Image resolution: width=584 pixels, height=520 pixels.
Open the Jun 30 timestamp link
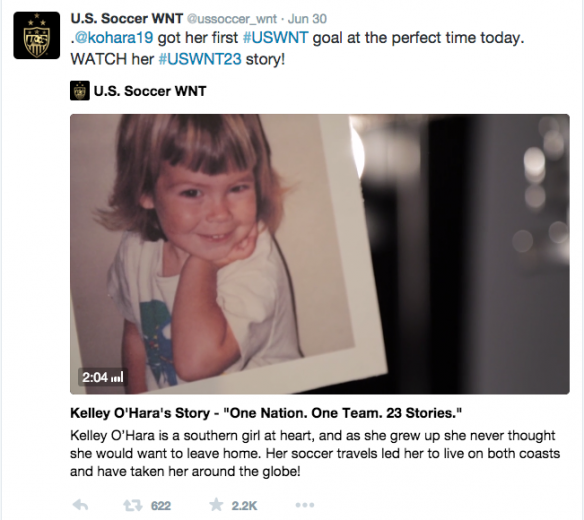coord(307,19)
